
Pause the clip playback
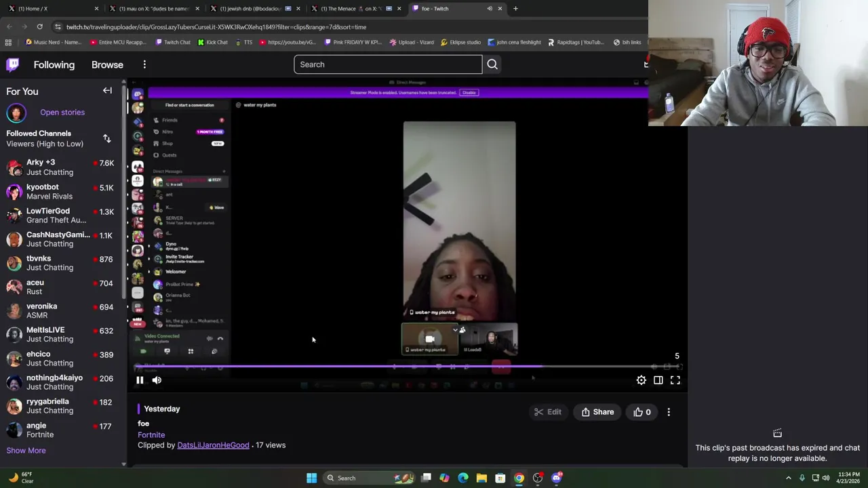point(140,380)
